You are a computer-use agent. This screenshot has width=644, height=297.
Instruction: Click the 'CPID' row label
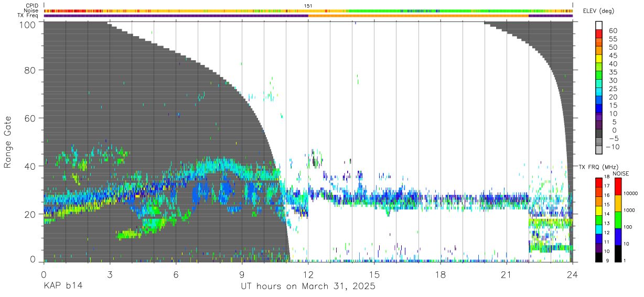[33, 5]
